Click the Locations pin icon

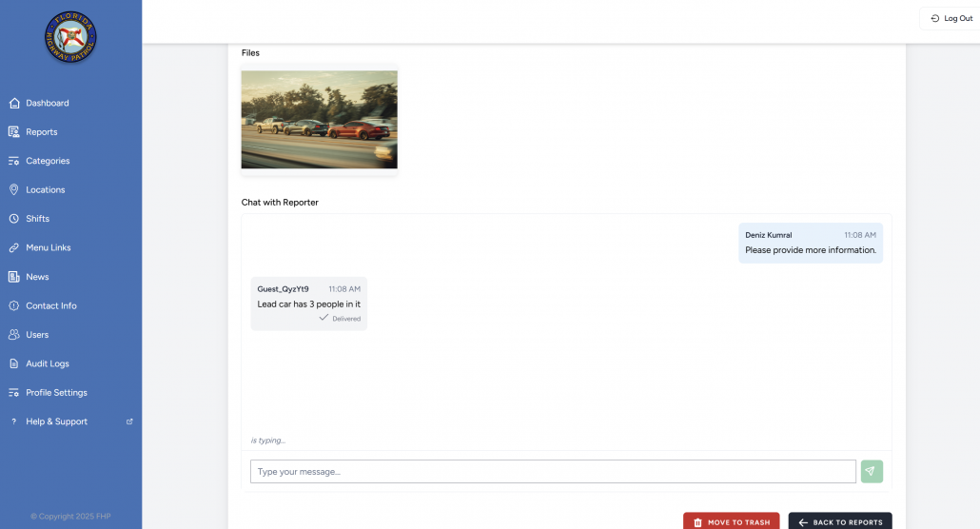click(14, 190)
